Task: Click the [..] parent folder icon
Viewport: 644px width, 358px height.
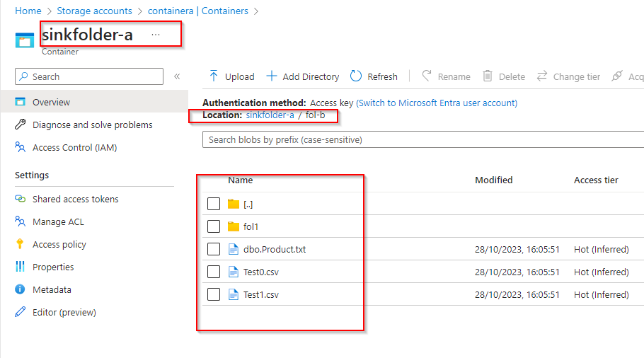Action: point(234,204)
